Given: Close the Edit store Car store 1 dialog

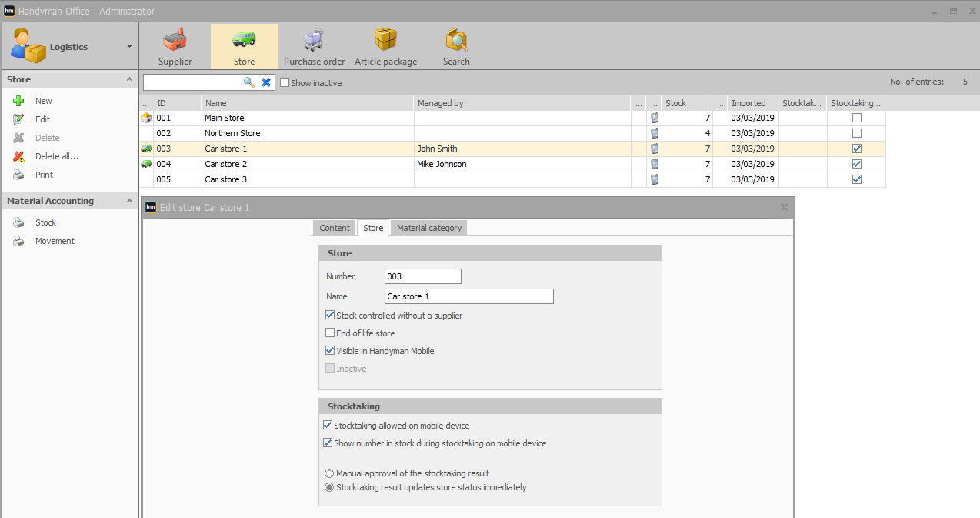Looking at the screenshot, I should 784,207.
